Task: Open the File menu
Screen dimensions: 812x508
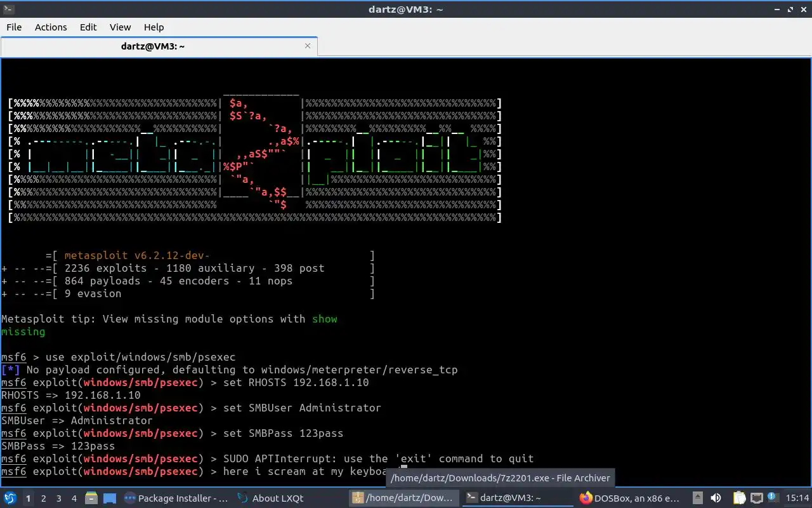Action: (14, 27)
